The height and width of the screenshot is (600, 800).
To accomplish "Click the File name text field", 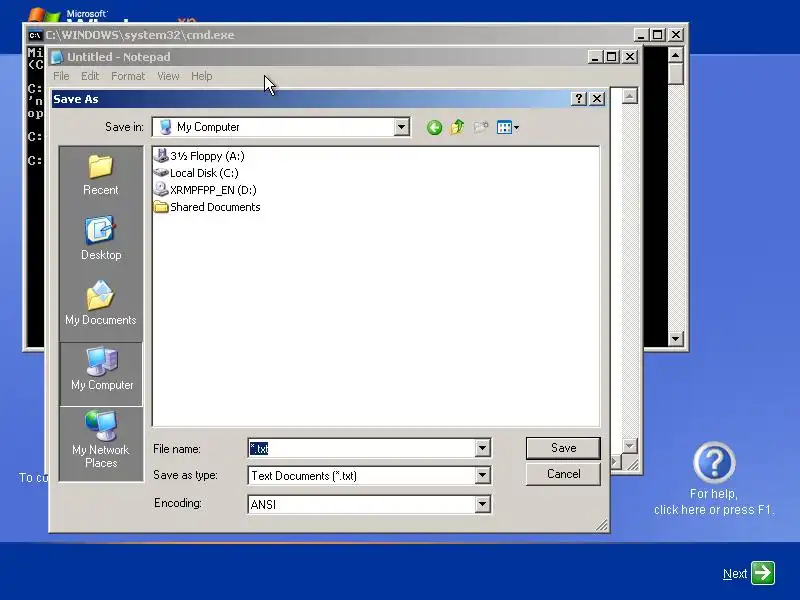I will pos(361,448).
